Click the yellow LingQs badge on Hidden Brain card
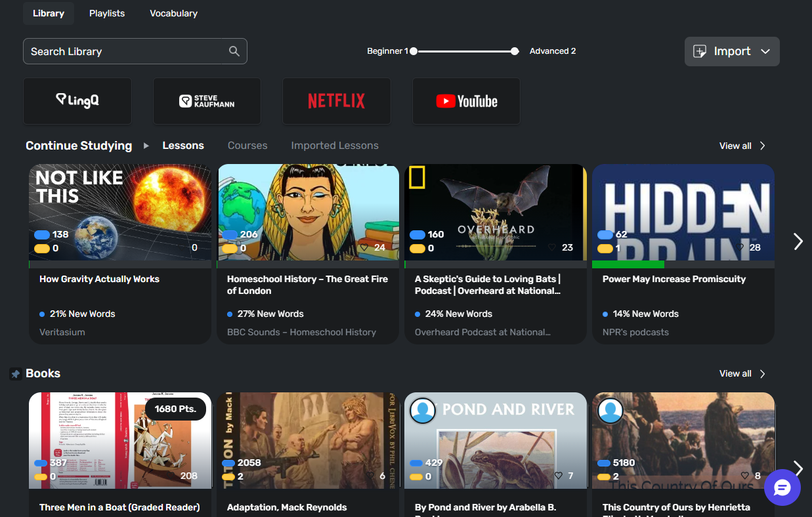Screen dimensions: 812x517 (605, 249)
